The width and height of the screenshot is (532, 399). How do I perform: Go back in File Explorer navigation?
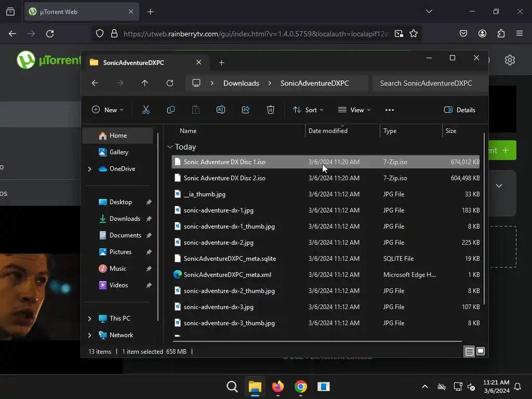point(95,83)
